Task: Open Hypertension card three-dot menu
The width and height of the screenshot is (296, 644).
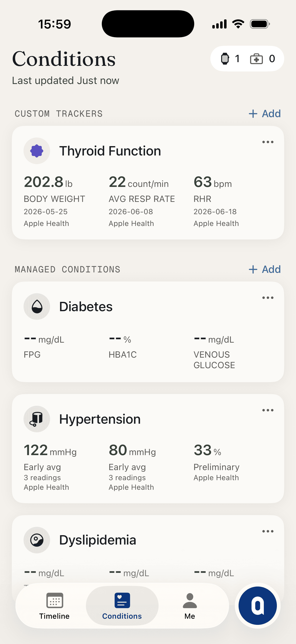Action: pos(268,410)
